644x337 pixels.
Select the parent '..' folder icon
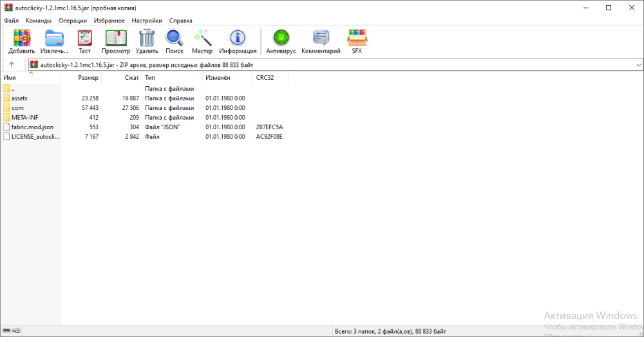(x=6, y=89)
